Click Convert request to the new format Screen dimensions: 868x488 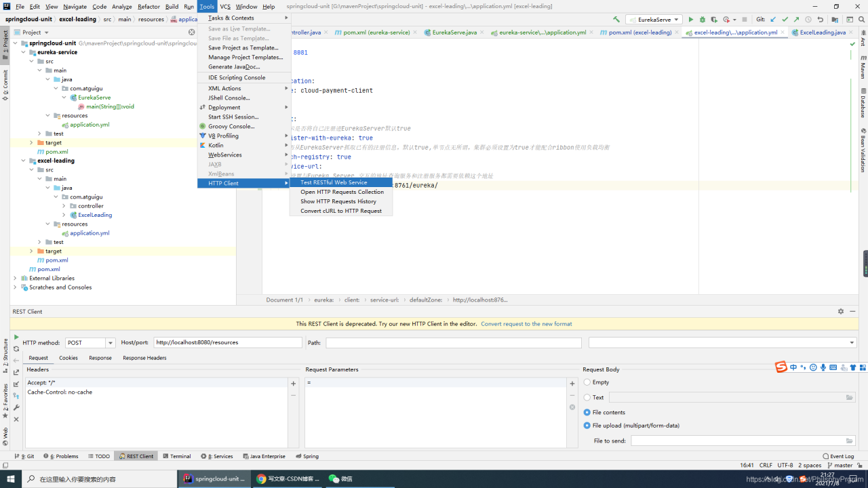point(527,323)
